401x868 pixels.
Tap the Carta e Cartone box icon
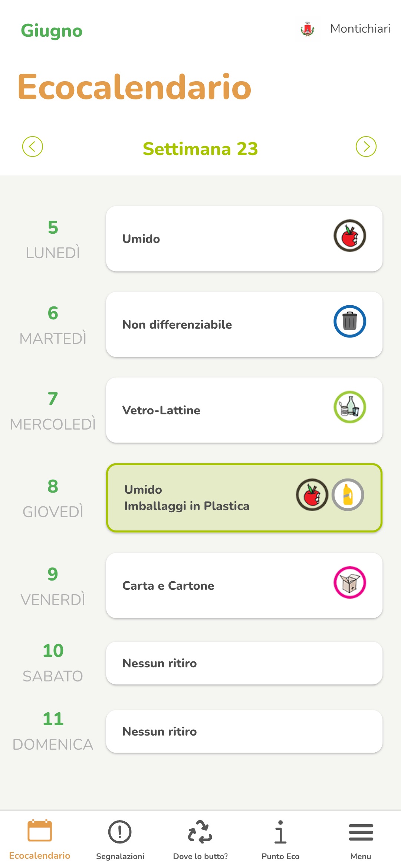pyautogui.click(x=349, y=582)
